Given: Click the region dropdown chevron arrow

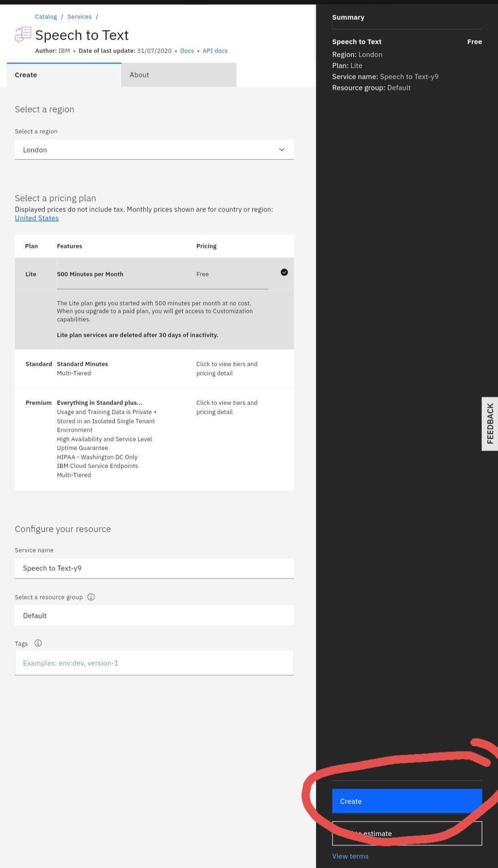Looking at the screenshot, I should (x=281, y=150).
